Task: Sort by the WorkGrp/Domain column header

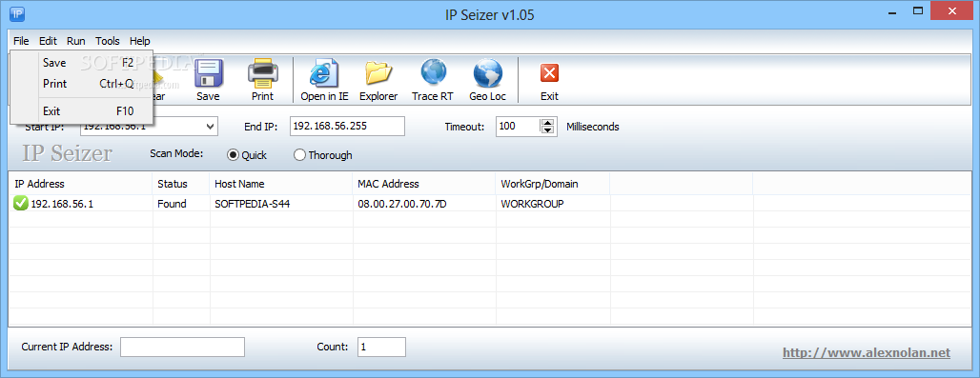Action: (x=553, y=184)
